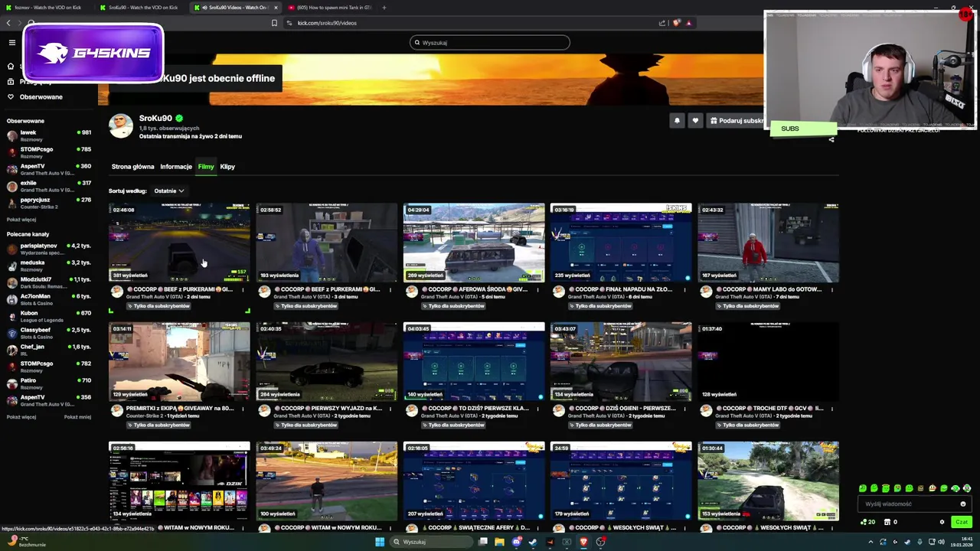
Task: Play video with 02:58:52 duration
Action: pos(327,243)
